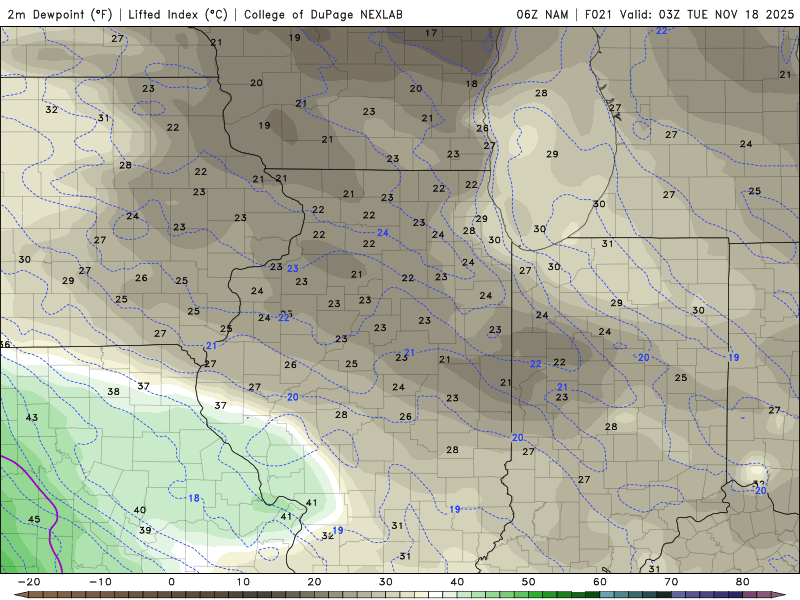The height and width of the screenshot is (600, 800).
Task: Click the dewpoint value 17 on the map
Action: pyautogui.click(x=431, y=33)
